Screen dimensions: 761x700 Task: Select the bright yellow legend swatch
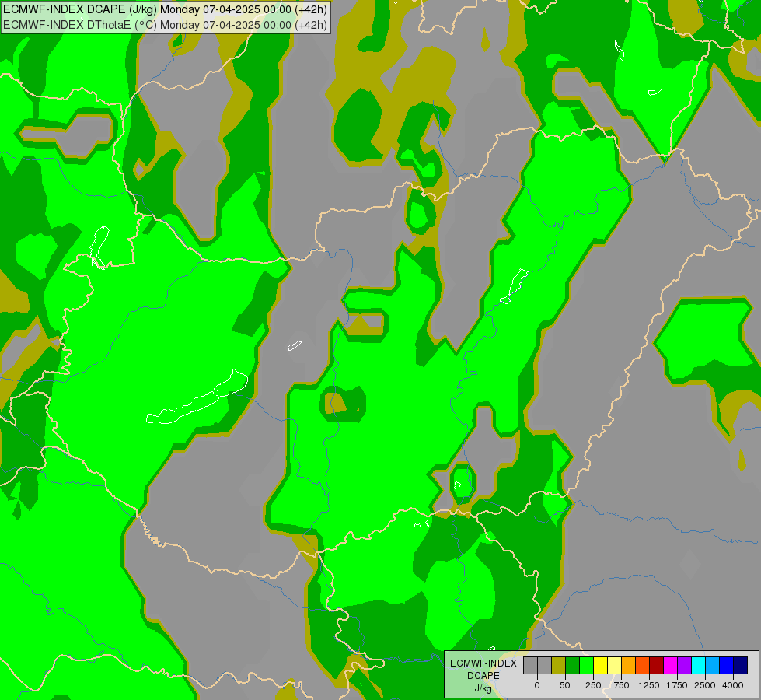[601, 666]
